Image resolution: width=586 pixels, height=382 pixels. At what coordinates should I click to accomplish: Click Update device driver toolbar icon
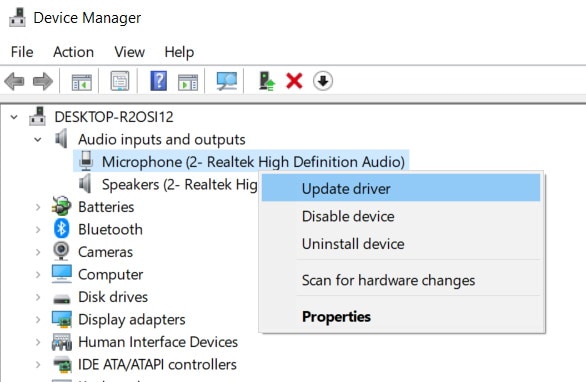point(267,81)
